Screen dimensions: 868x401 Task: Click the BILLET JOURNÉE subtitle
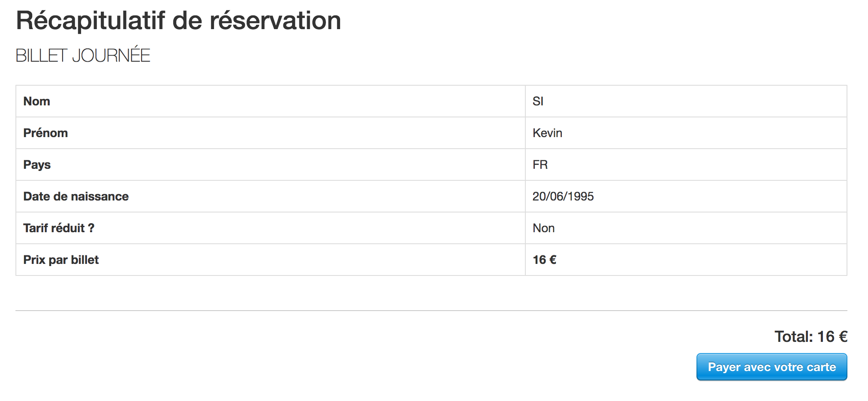coord(83,55)
